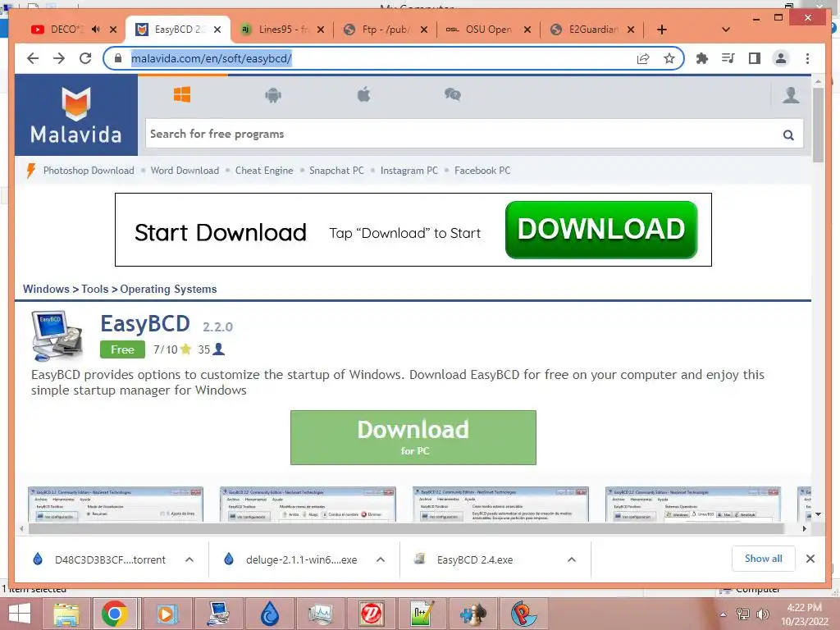
Task: Go to the Malavida home logo
Action: click(76, 115)
